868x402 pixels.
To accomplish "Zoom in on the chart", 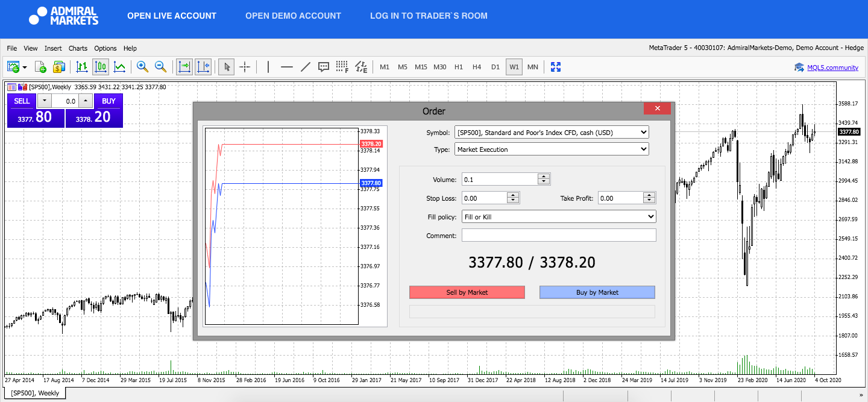I will click(x=142, y=66).
